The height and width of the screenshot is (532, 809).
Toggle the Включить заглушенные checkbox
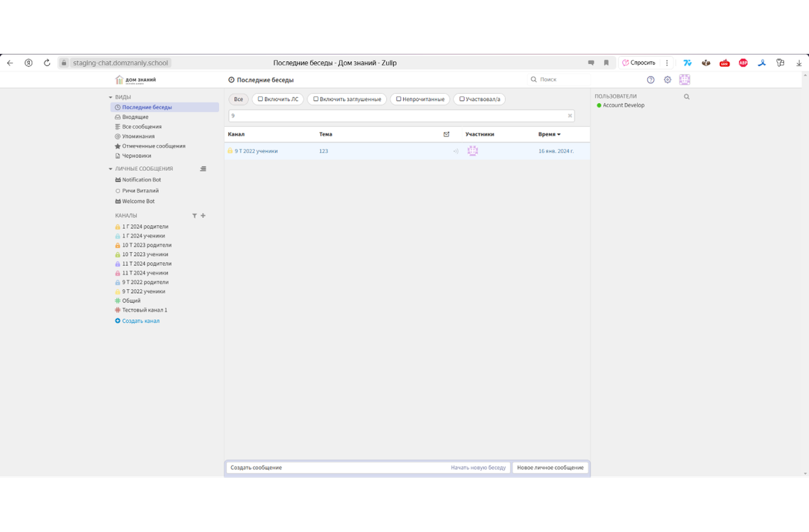point(316,99)
